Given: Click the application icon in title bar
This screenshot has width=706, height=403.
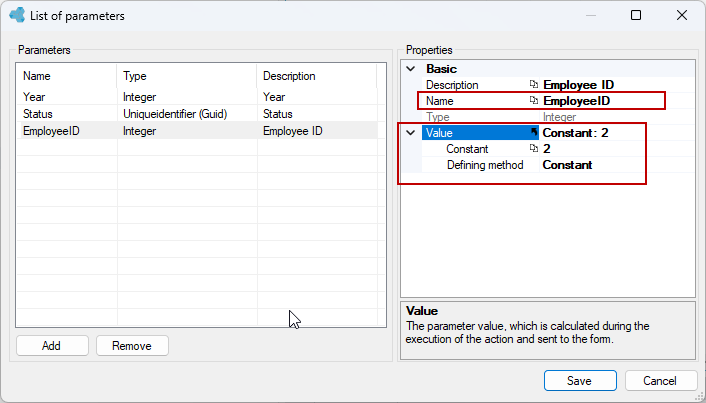Looking at the screenshot, I should tap(17, 15).
